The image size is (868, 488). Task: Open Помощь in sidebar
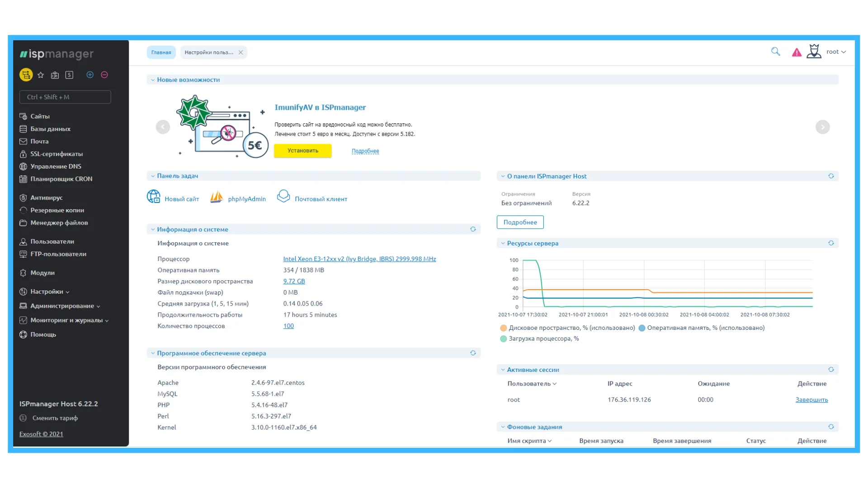[x=38, y=334]
